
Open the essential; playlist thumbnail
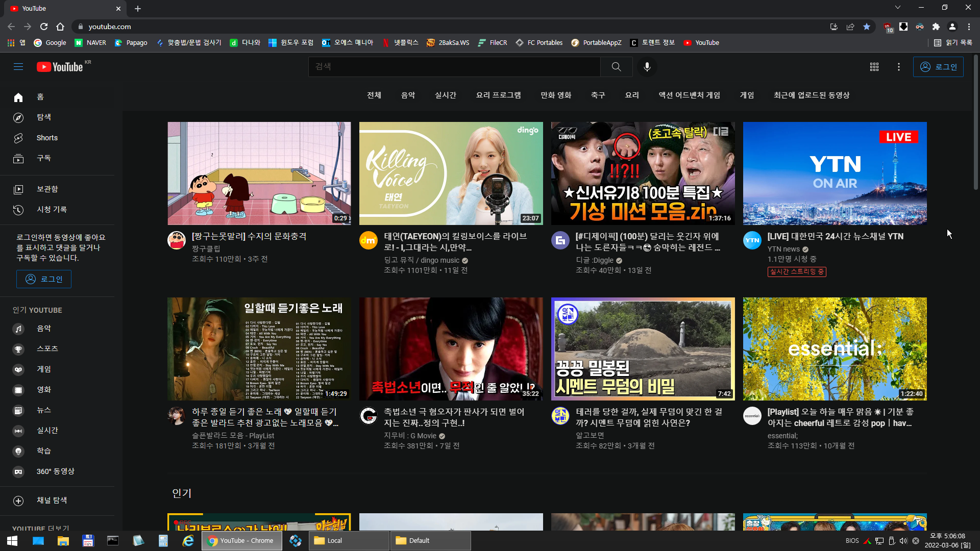click(835, 349)
